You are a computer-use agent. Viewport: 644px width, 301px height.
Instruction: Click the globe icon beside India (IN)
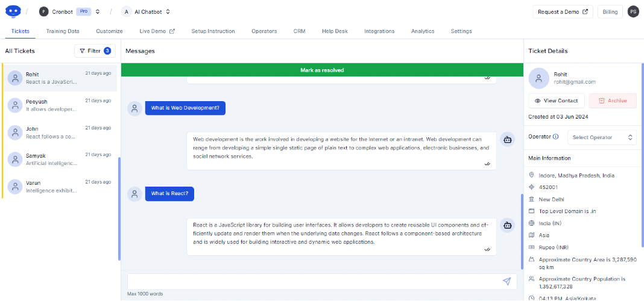pos(531,223)
